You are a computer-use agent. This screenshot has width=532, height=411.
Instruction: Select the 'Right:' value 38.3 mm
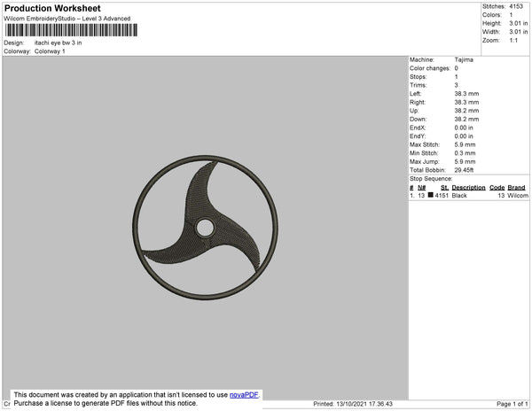(467, 103)
